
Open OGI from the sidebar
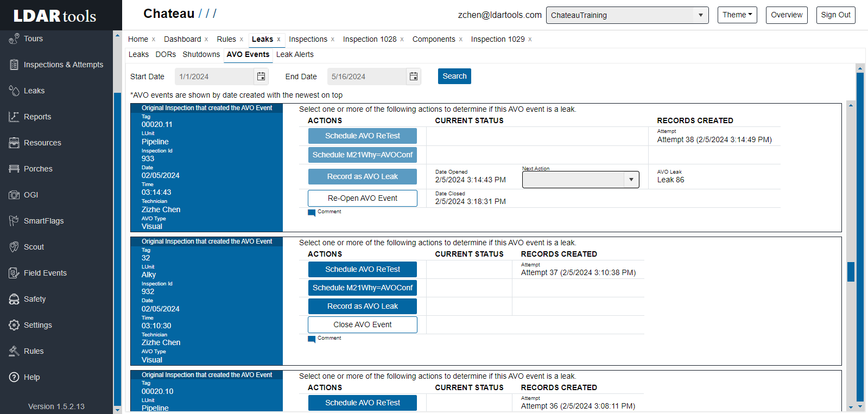pyautogui.click(x=31, y=195)
